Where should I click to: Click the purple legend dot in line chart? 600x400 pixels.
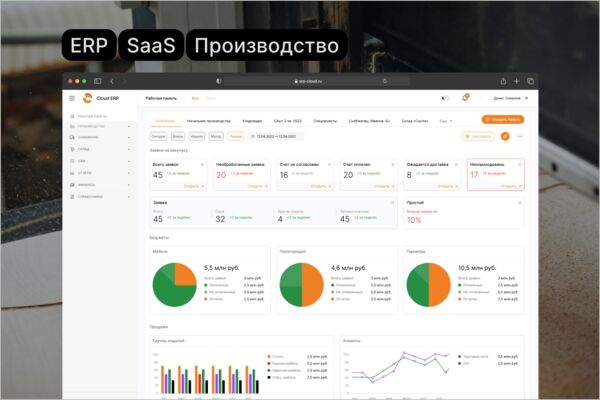point(460,356)
